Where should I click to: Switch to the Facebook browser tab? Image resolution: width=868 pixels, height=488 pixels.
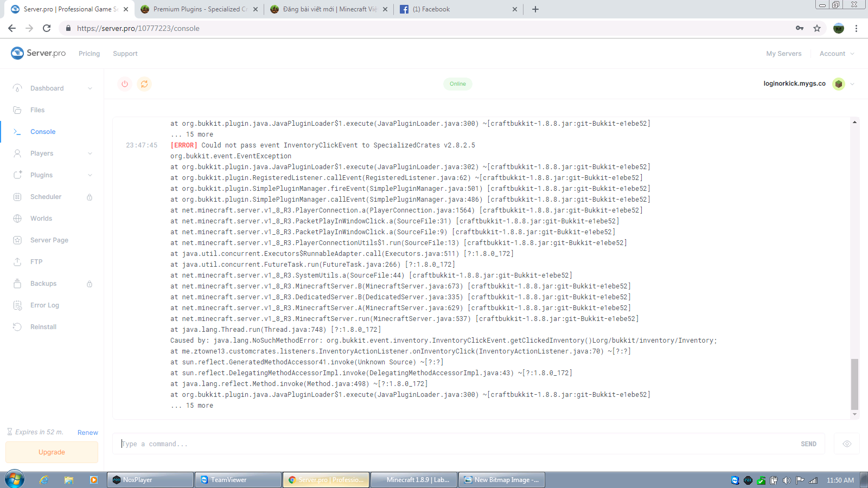coord(459,9)
